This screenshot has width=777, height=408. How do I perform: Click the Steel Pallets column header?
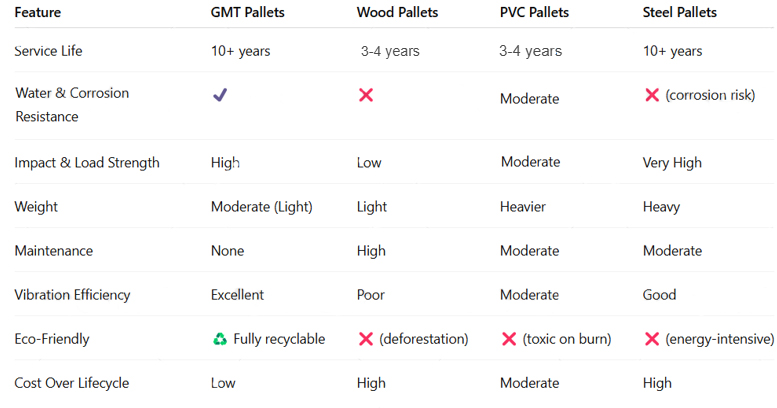[680, 13]
